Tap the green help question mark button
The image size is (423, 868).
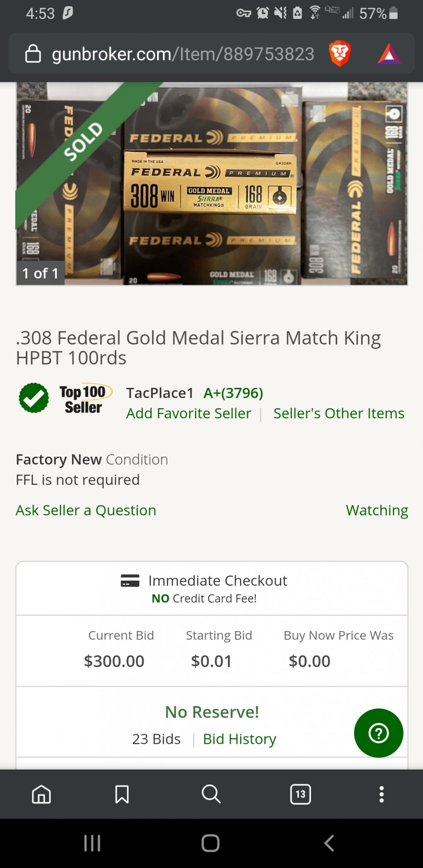coord(378,733)
